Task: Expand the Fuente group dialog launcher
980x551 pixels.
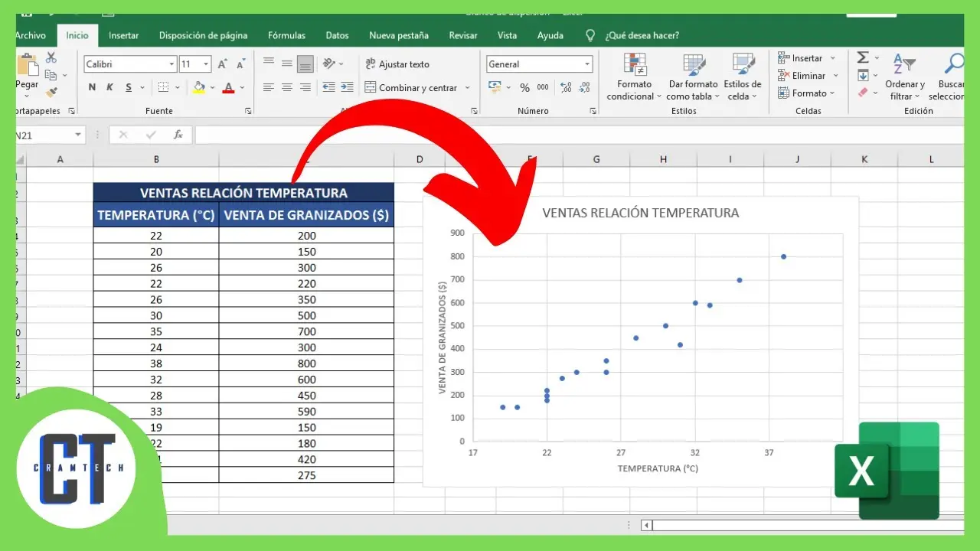Action: pos(248,111)
